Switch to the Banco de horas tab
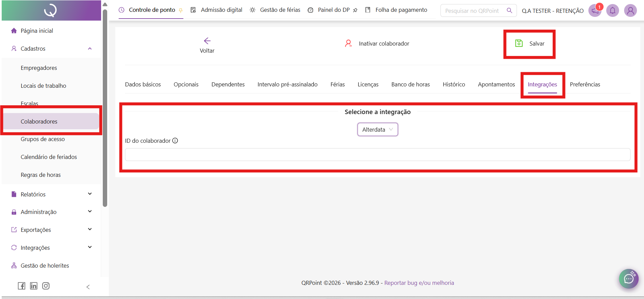Screen dimensions: 644x299 [410, 84]
